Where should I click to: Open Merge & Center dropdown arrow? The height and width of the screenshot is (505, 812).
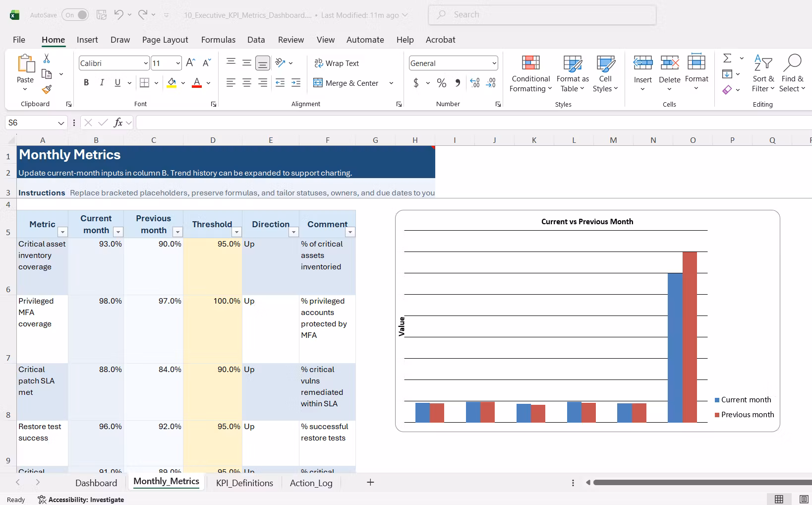(x=391, y=83)
